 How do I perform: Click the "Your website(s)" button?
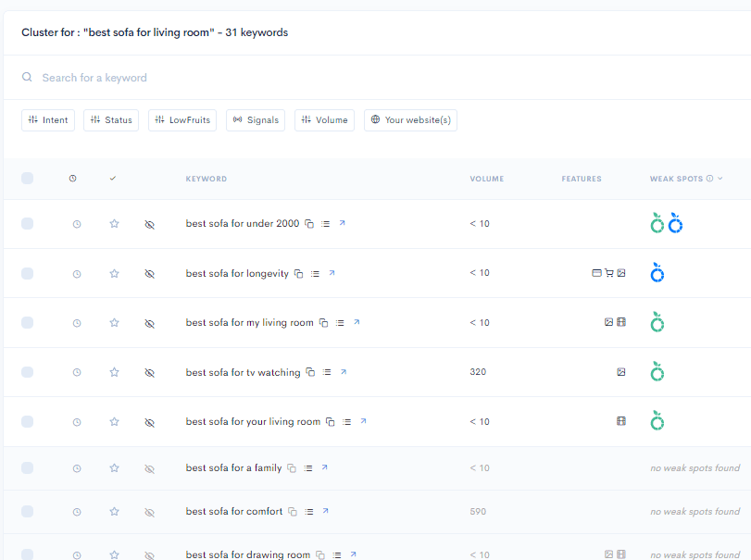pyautogui.click(x=410, y=119)
